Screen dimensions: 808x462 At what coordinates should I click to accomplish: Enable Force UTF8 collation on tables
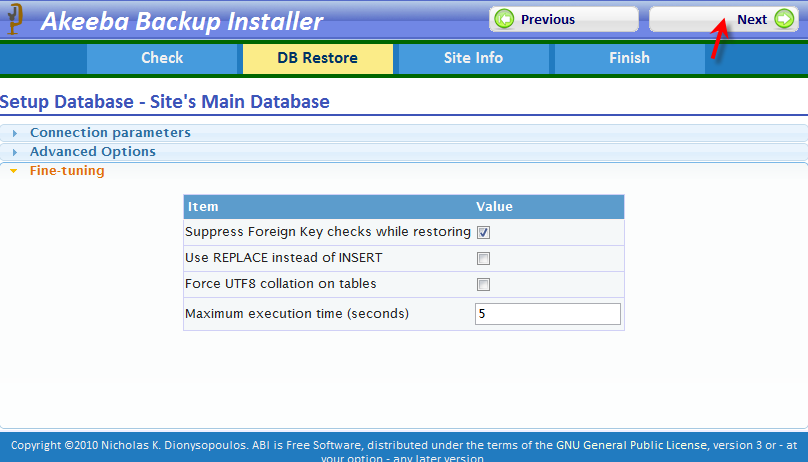[x=483, y=284]
